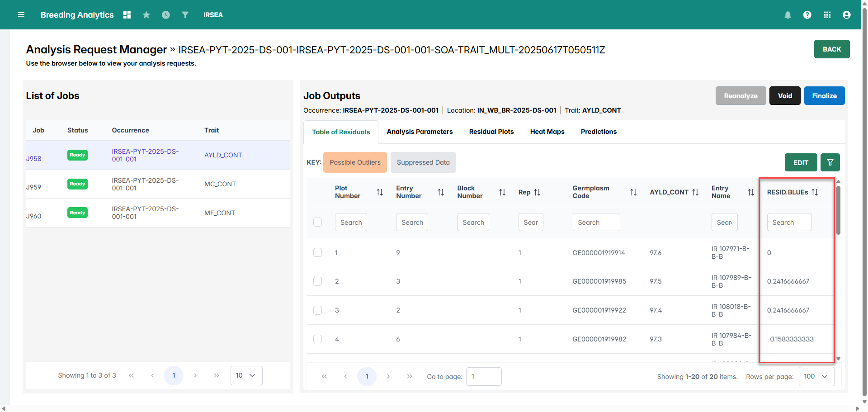Click the filter funnel in header

[x=185, y=15]
